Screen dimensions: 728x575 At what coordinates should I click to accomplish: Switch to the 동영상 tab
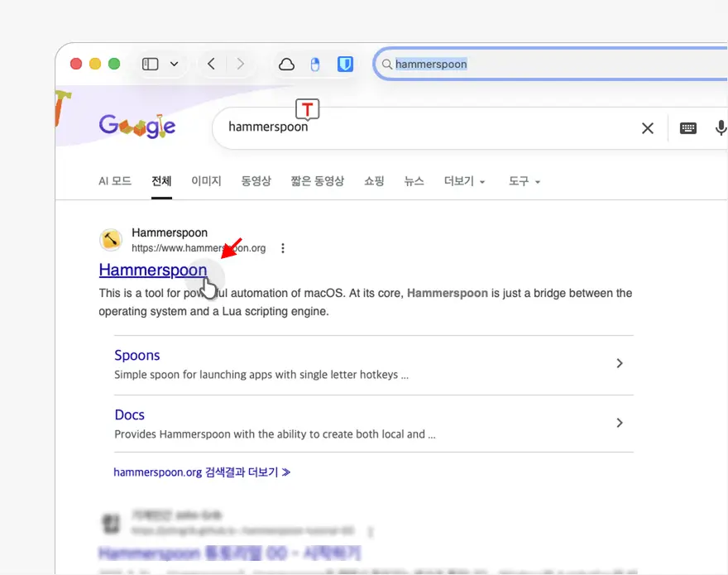tap(256, 181)
